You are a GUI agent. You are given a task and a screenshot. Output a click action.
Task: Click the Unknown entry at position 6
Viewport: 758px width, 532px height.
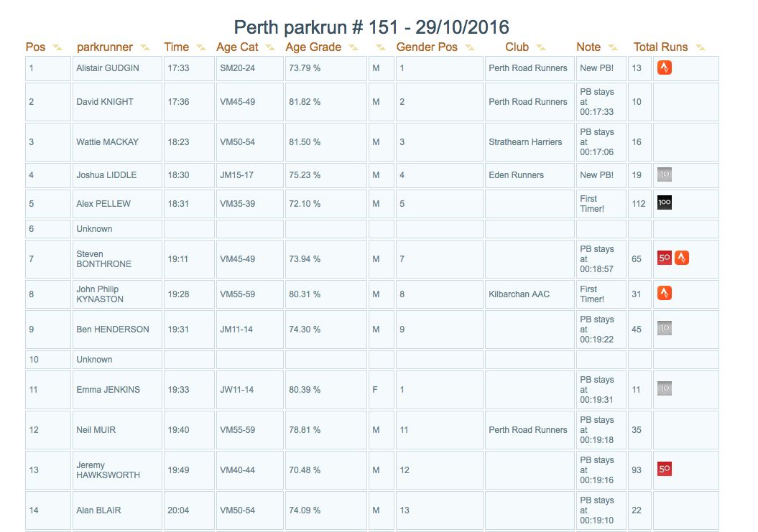tap(94, 229)
